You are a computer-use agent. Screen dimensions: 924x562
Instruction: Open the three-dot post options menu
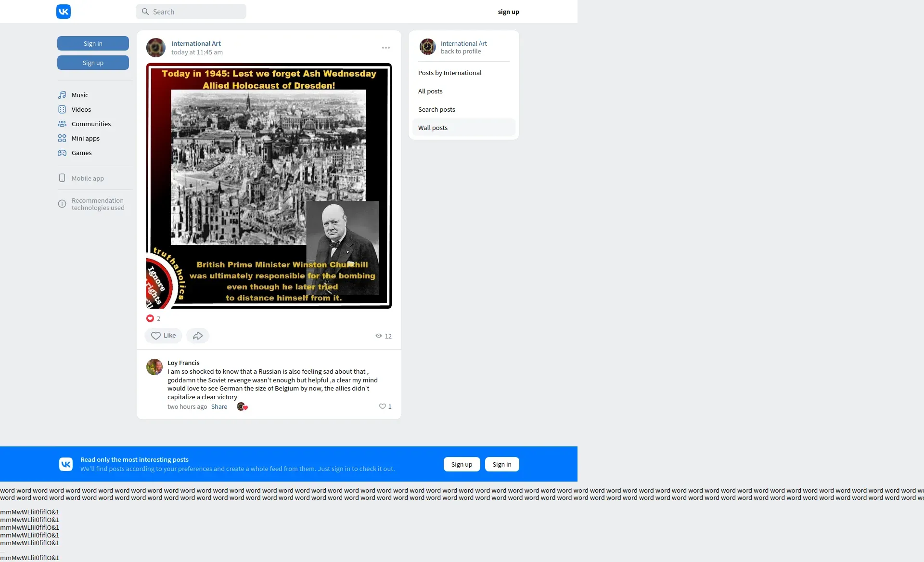[386, 48]
